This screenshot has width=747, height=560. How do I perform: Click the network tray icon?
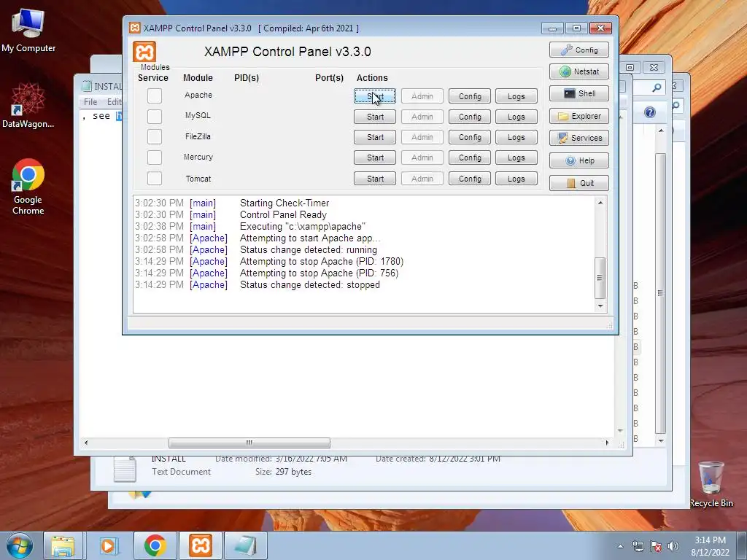638,546
